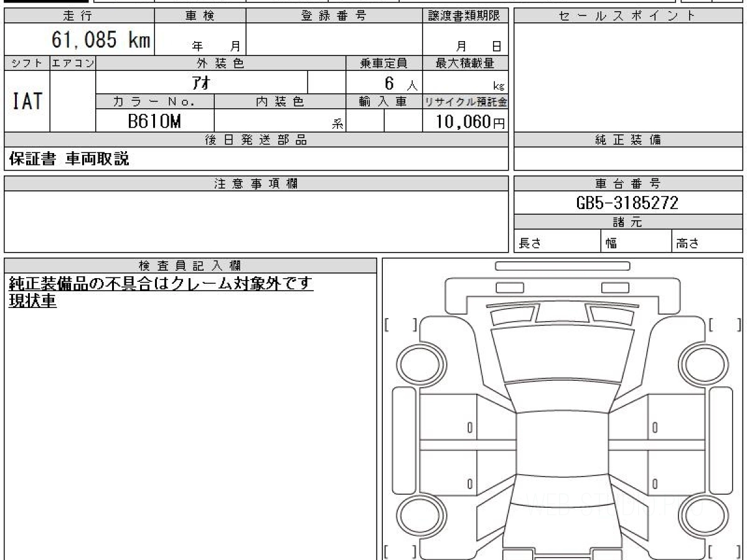747x560 pixels.
Task: Click the 純正装備 header
Action: 627,140
